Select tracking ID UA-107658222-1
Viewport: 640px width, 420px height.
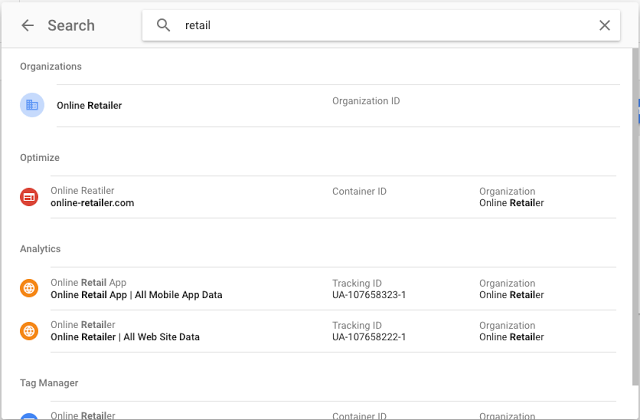369,337
